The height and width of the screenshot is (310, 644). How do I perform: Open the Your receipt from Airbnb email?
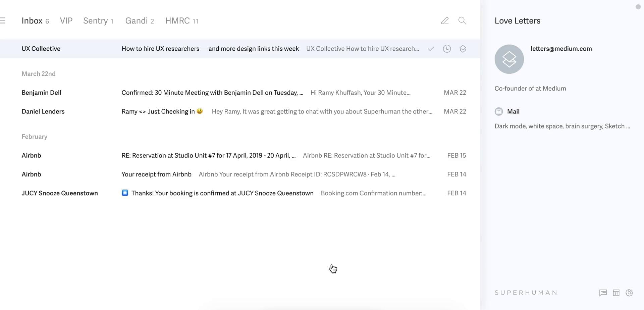(x=240, y=174)
